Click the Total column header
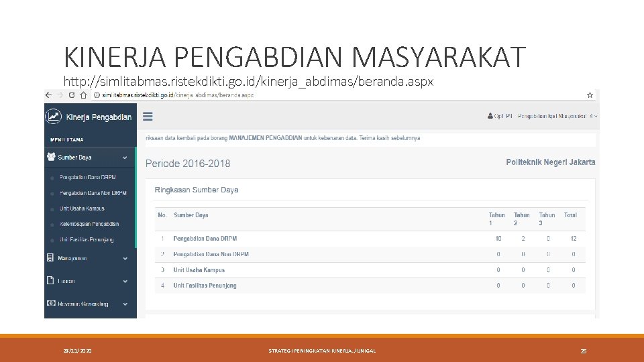644x362 pixels. 570,215
